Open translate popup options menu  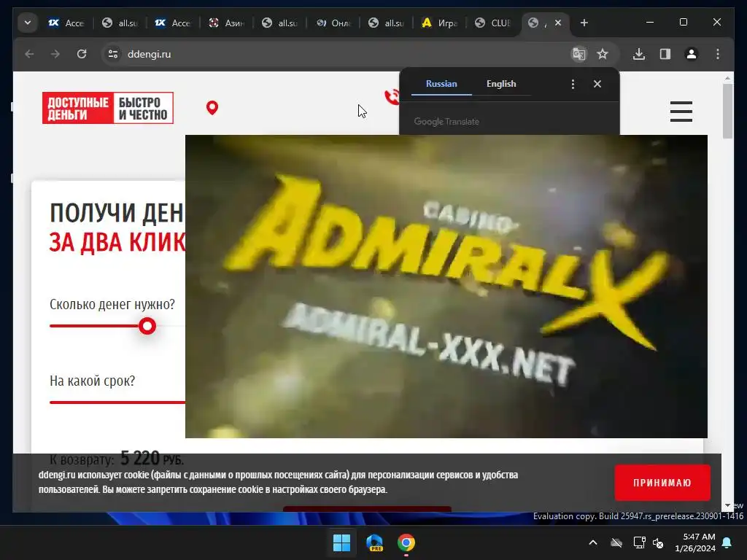pos(573,85)
